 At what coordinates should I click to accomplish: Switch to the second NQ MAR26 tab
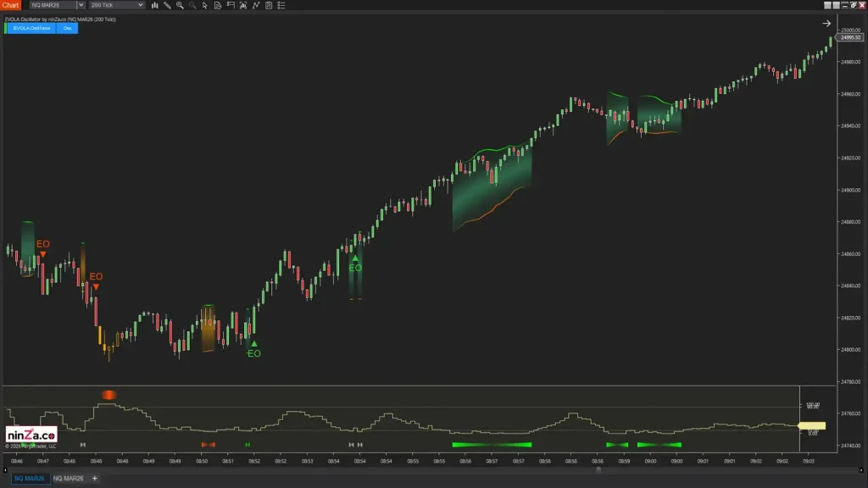tap(68, 479)
